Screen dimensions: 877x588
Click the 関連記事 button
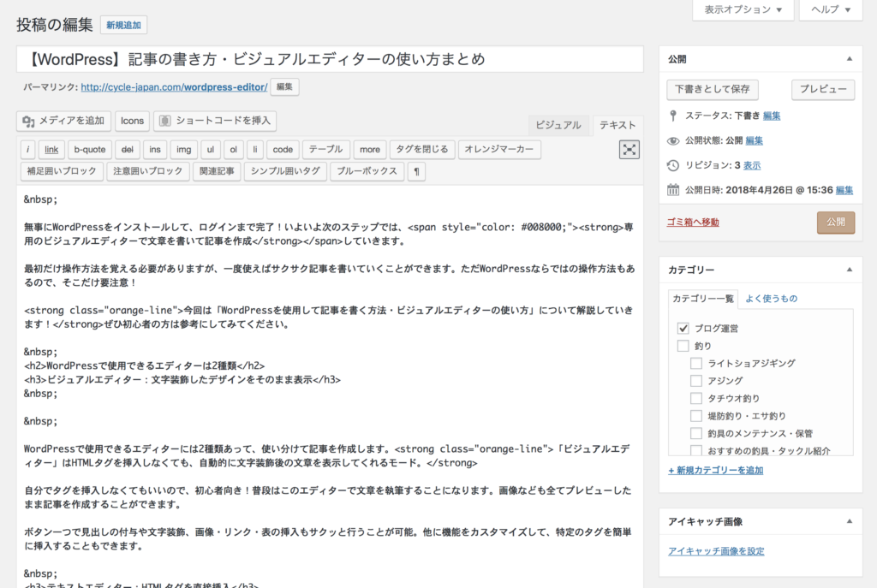tap(217, 171)
